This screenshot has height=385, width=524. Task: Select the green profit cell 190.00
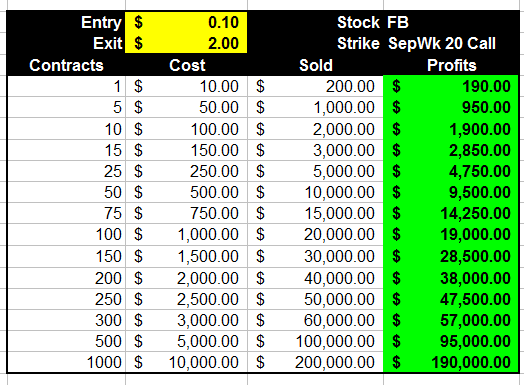(451, 87)
